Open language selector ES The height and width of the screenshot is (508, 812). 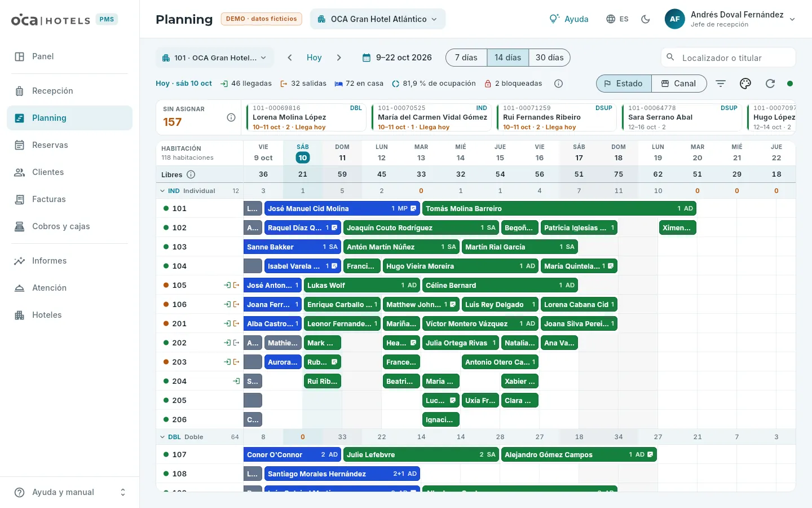point(617,19)
